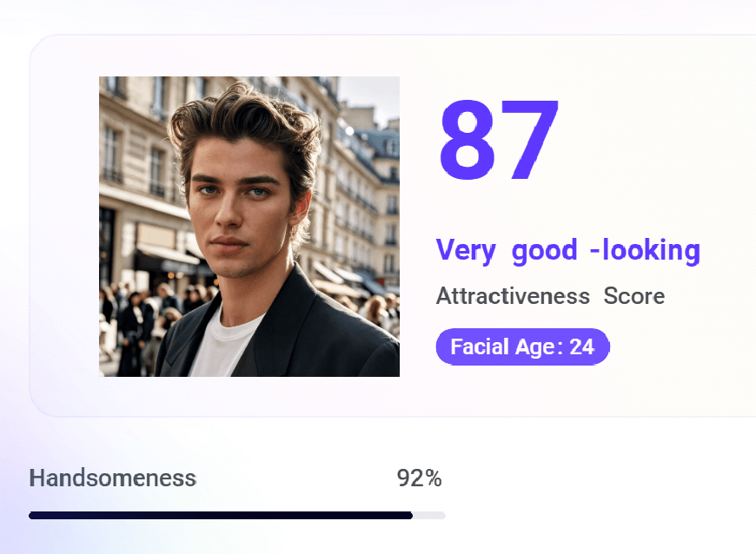The height and width of the screenshot is (554, 756).
Task: Click the crowd in the photo background
Action: coord(130,313)
